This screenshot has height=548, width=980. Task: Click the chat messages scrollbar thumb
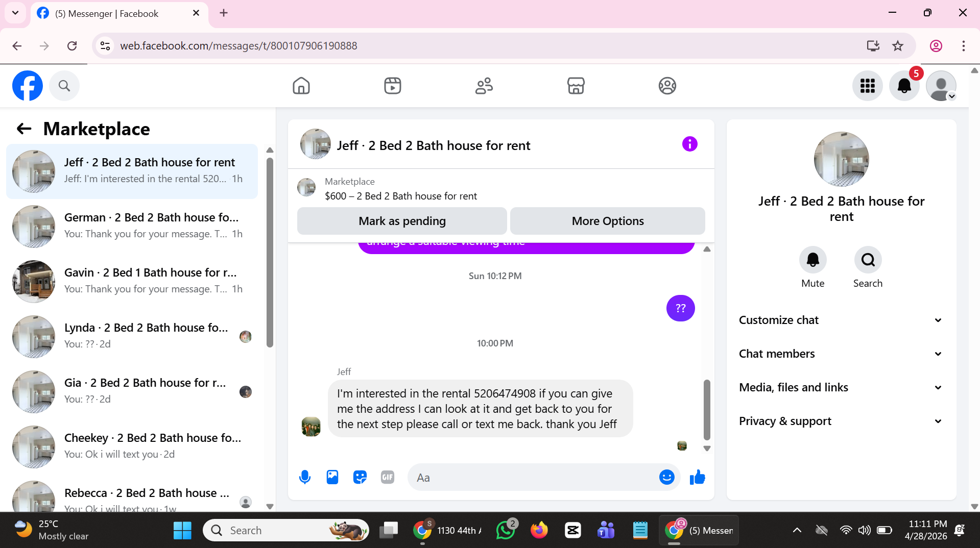[x=707, y=410]
